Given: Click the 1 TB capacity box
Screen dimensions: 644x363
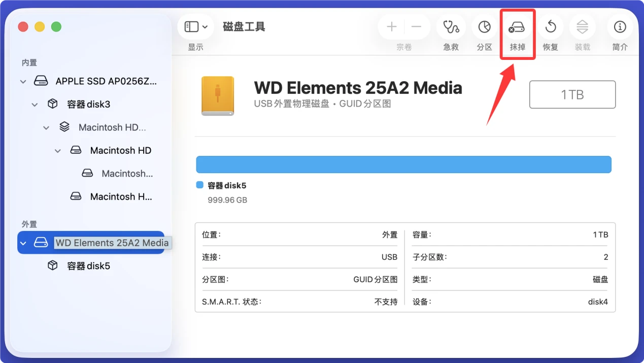Looking at the screenshot, I should click(x=572, y=94).
